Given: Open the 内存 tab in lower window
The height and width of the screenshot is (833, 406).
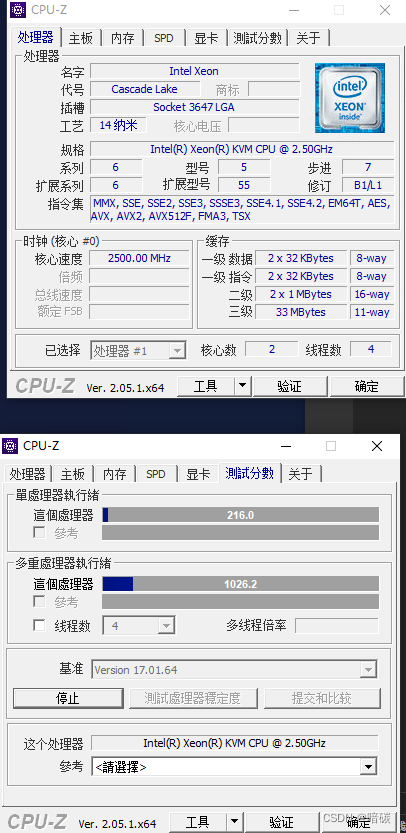Looking at the screenshot, I should [114, 474].
